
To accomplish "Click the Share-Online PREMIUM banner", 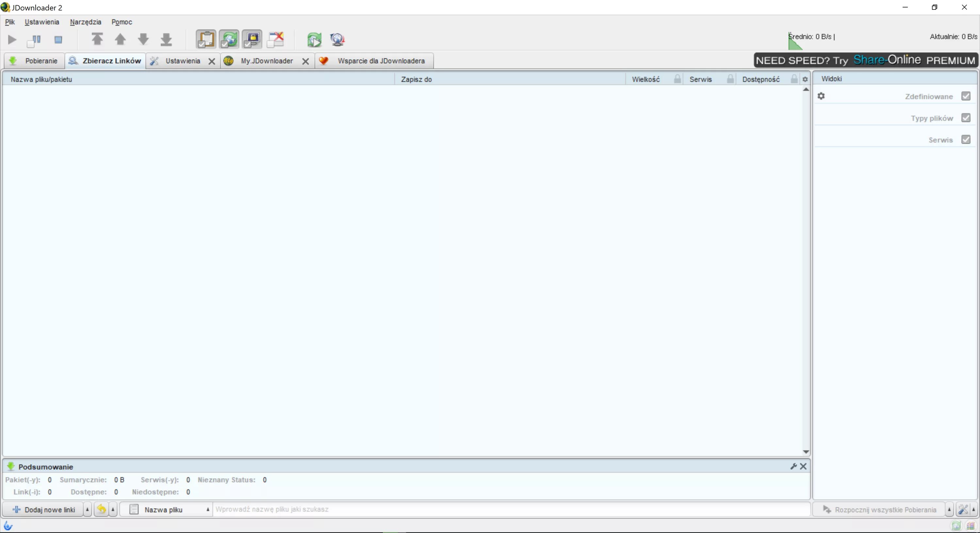I will click(x=865, y=60).
